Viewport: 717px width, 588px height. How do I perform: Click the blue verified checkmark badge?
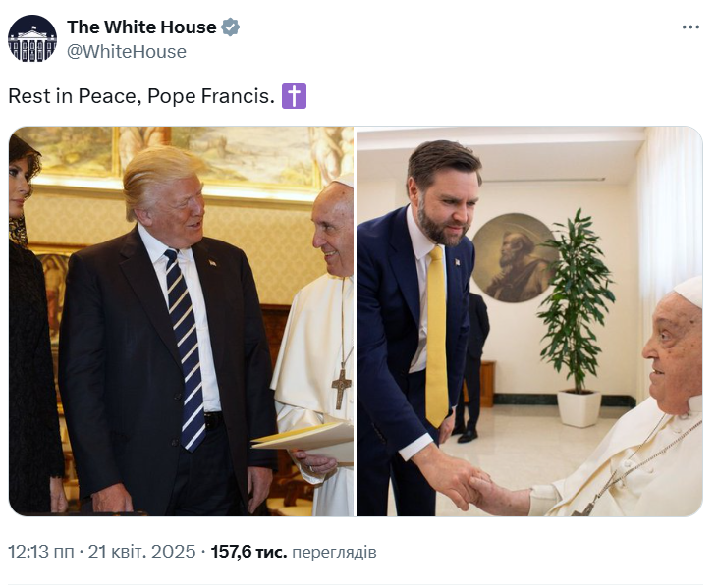pos(230,27)
